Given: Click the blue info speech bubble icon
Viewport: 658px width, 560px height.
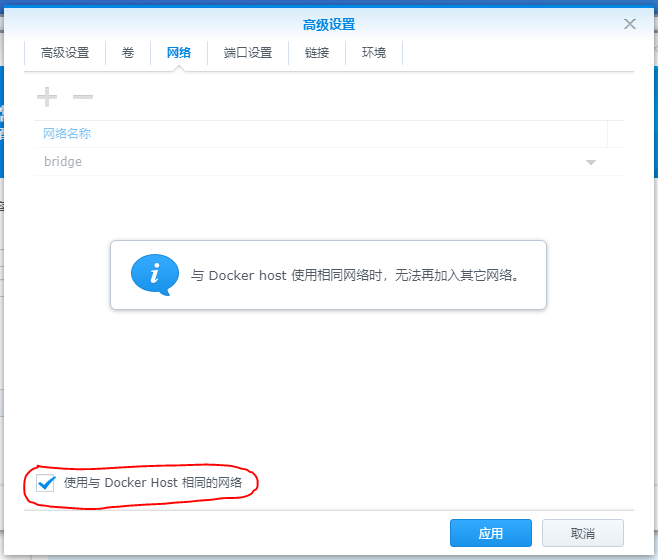Looking at the screenshot, I should (154, 274).
